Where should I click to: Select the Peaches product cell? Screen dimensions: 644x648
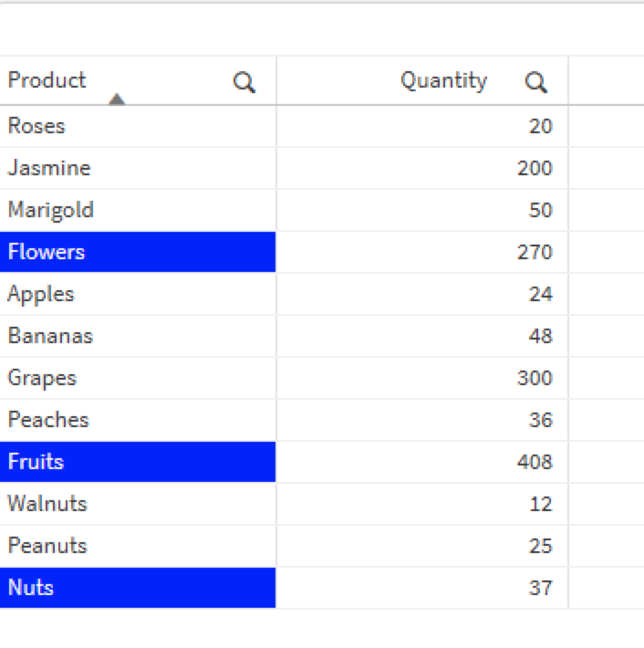point(48,420)
